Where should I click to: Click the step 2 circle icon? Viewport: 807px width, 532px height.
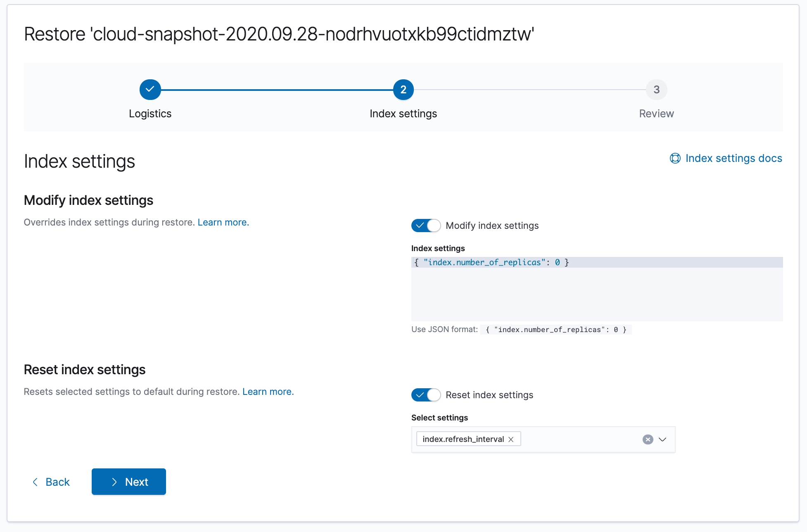click(403, 90)
